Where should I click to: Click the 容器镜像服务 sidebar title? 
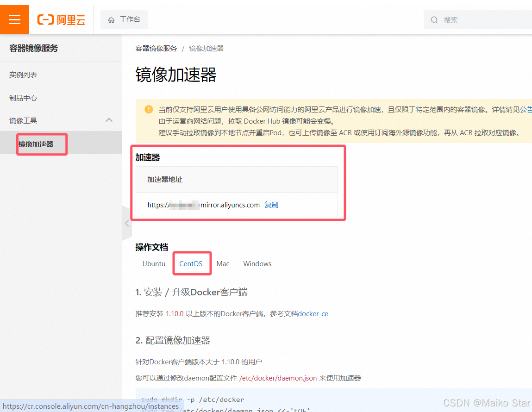(x=34, y=48)
